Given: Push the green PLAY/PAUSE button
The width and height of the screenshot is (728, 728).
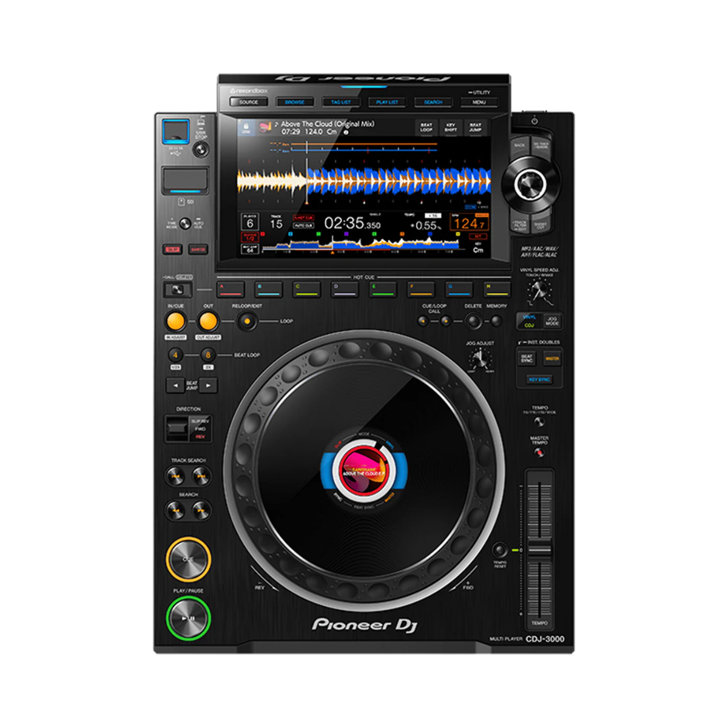Looking at the screenshot, I should pos(189,618).
